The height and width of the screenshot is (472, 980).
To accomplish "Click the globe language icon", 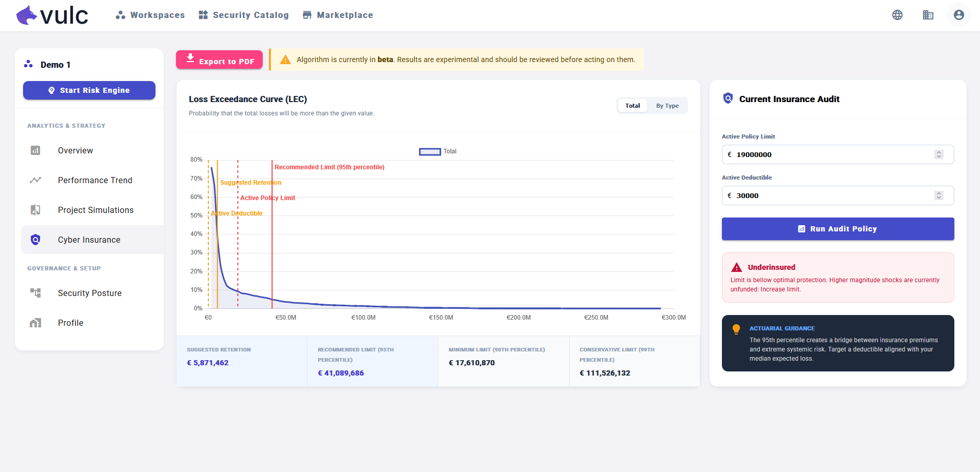I will pos(897,15).
